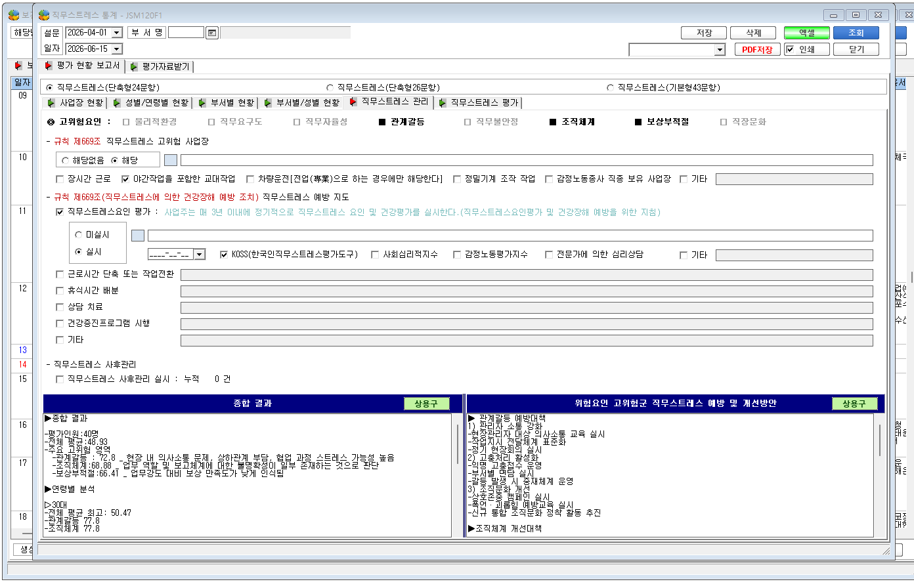
Task: Uncheck KOSS(한국인직무스트레스평가도구) checkbox
Action: [x=224, y=255]
